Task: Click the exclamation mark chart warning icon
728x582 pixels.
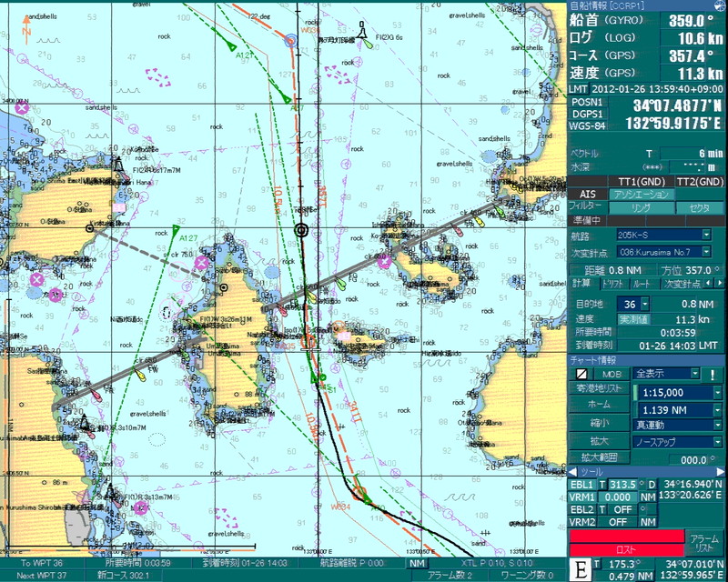Action: [x=713, y=374]
